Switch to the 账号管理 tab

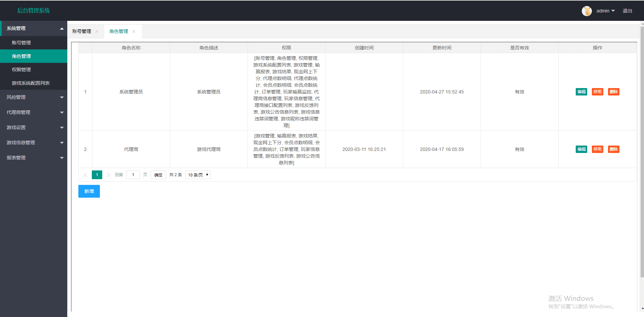point(82,32)
